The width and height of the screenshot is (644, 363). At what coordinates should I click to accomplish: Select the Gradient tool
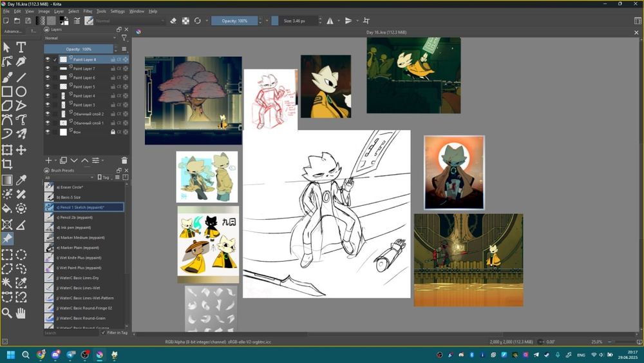(x=7, y=180)
